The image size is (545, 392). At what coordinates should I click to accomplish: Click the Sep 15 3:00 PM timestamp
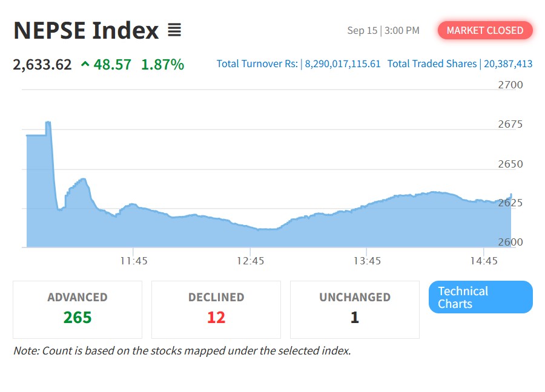pos(383,31)
